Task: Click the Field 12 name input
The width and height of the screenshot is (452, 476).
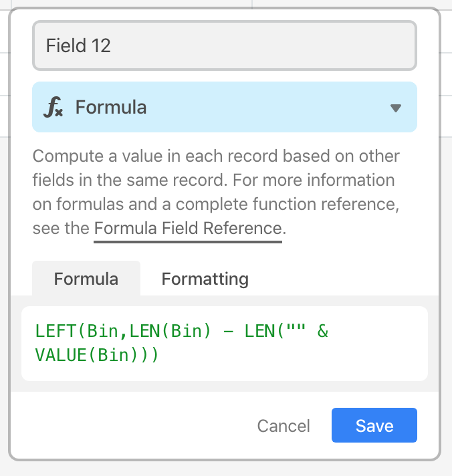Action: (225, 45)
